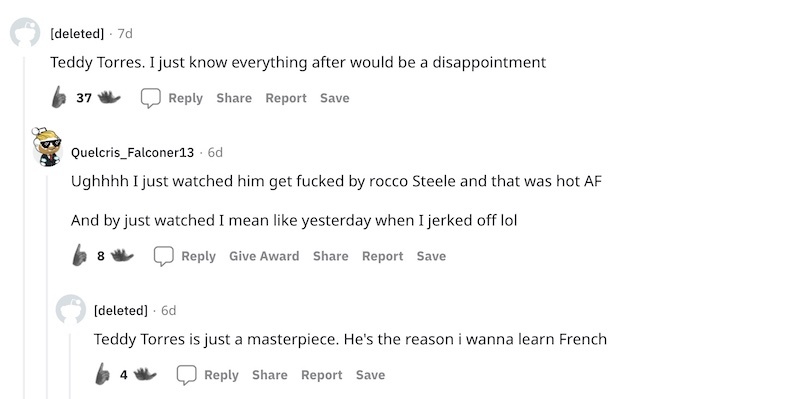The height and width of the screenshot is (399, 800).
Task: Upvote Quelcris_Falconer13's comment
Action: (x=80, y=255)
